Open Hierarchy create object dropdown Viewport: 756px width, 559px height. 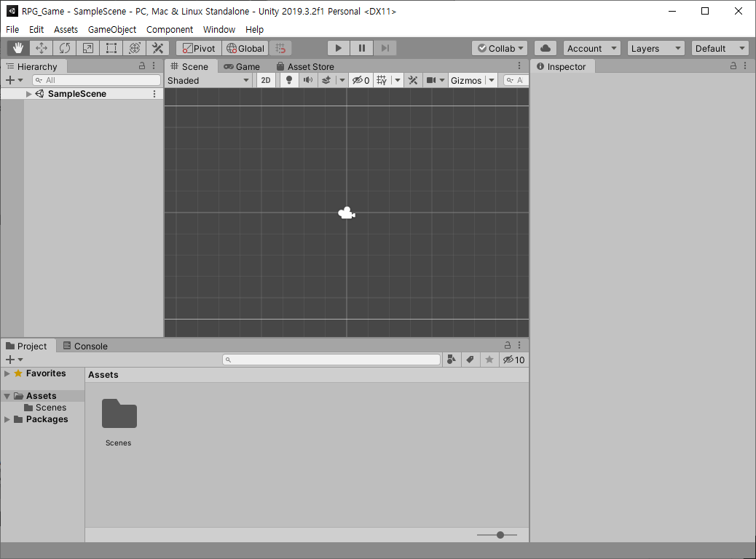pos(14,80)
